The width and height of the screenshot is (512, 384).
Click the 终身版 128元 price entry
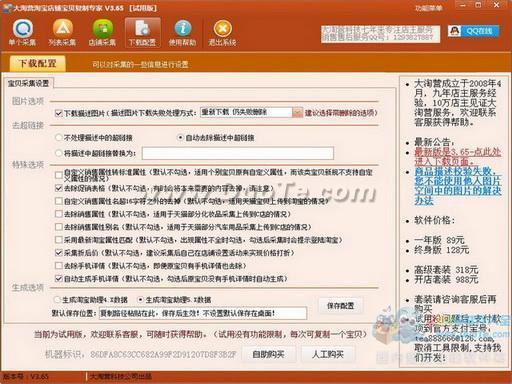pos(442,250)
